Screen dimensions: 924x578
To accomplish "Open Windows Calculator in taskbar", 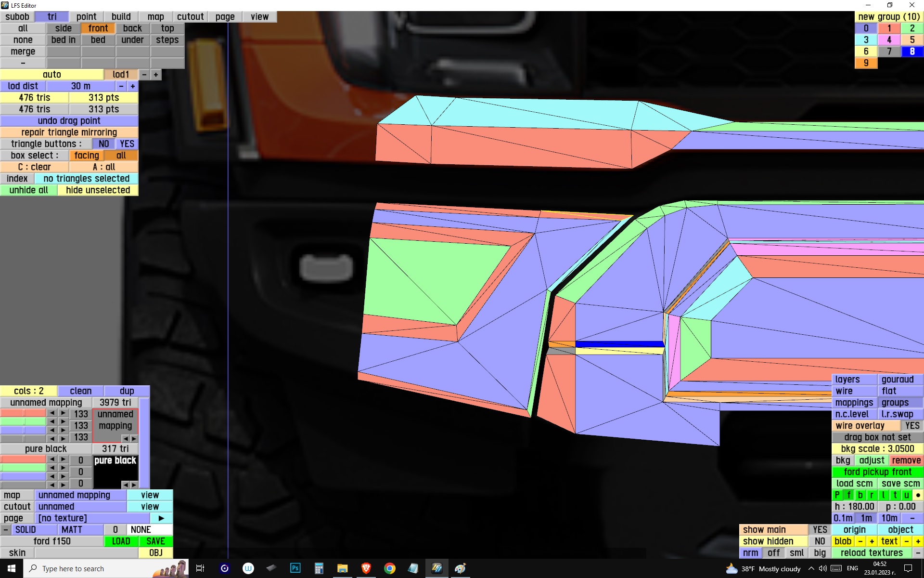I will (x=319, y=568).
